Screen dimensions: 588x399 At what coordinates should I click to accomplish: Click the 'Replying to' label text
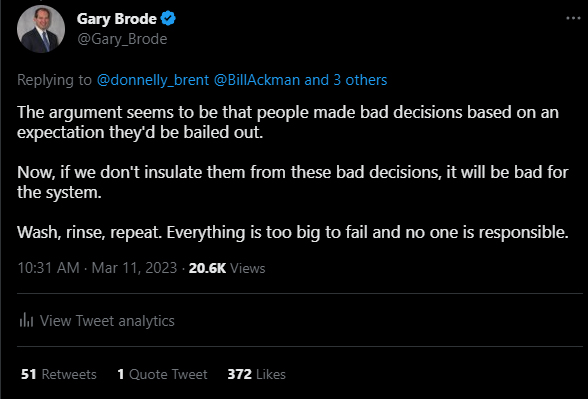(54, 80)
